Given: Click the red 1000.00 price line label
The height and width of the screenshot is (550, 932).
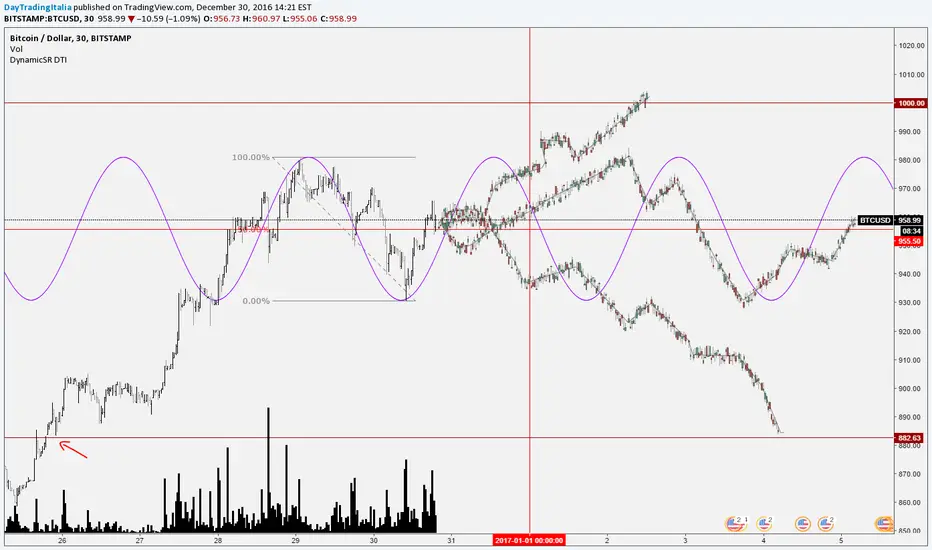Looking at the screenshot, I should click(x=911, y=103).
